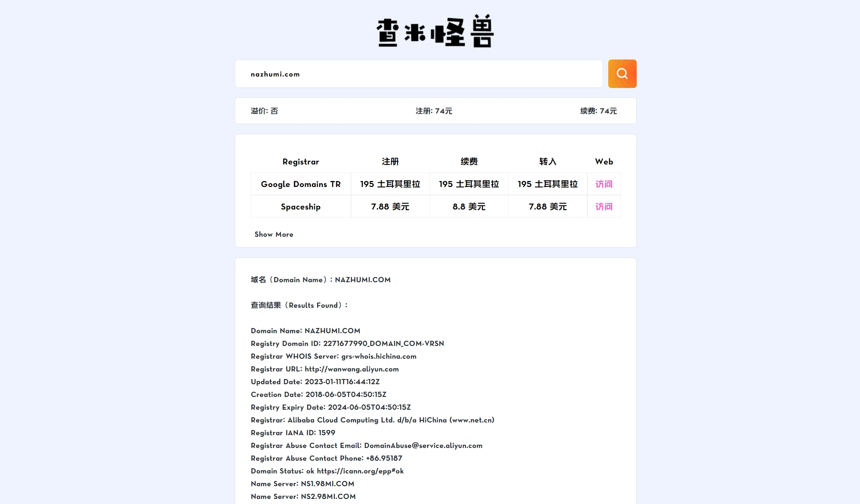Click the 溢价: 否 premium label
This screenshot has width=860, height=504.
(264, 111)
